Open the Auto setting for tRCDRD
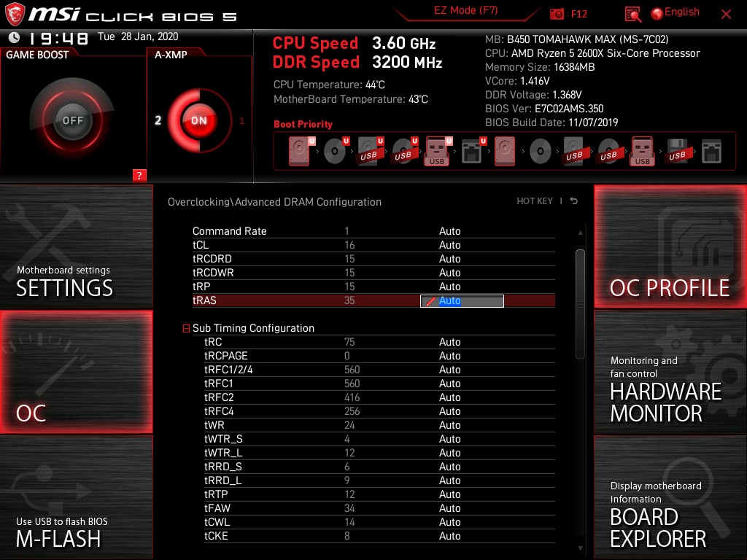 click(449, 259)
